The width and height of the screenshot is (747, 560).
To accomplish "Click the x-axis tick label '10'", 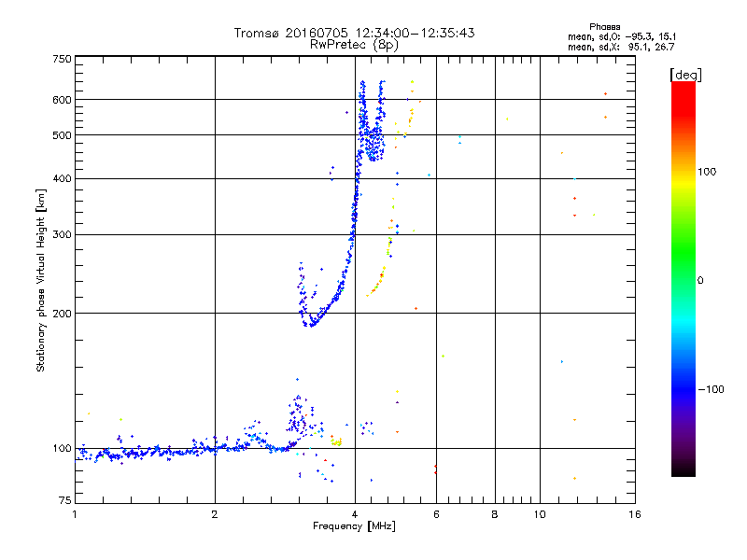I will 540,514.
